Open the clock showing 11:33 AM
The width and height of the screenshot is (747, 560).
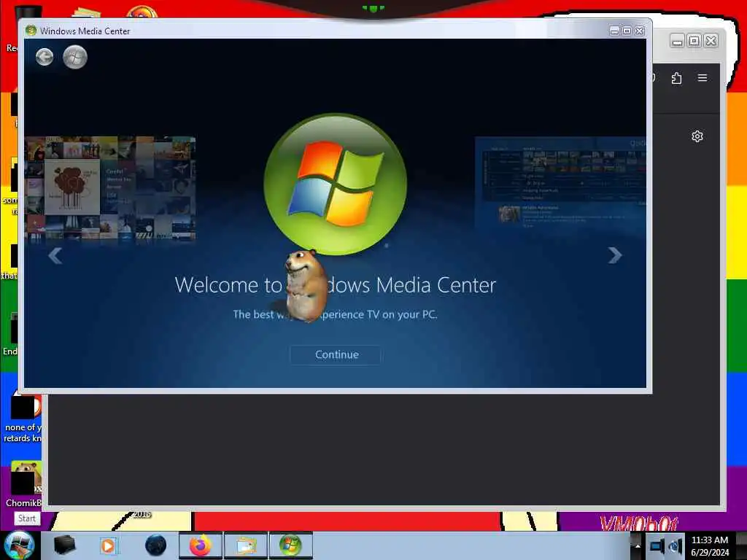tap(710, 545)
